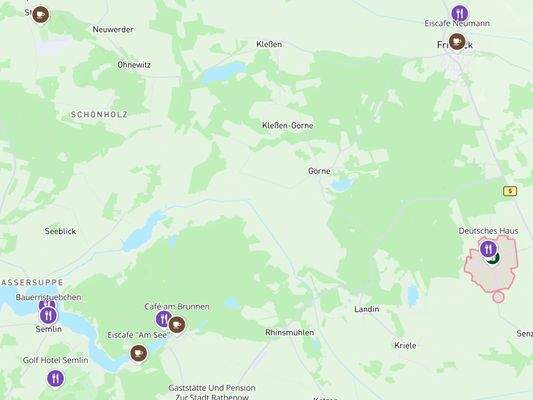
Task: Click the Gaststätte Und Pension Zur Stadt Rathenow label
Action: (212, 393)
